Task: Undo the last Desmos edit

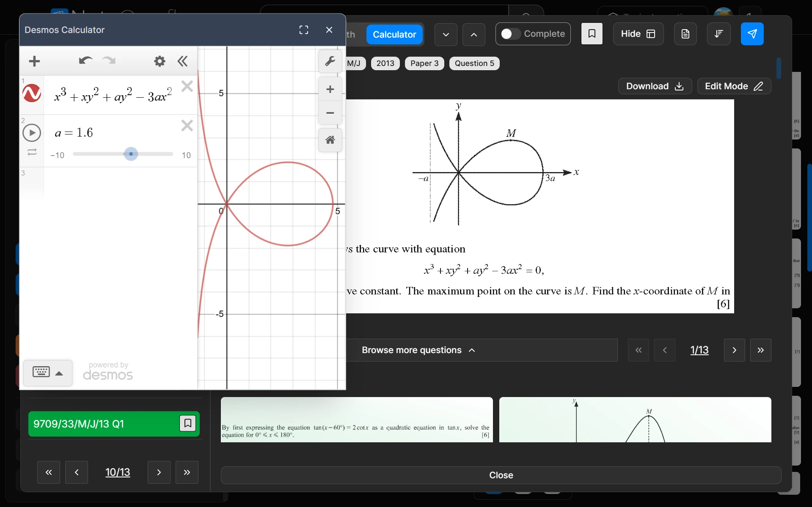Action: pos(85,61)
